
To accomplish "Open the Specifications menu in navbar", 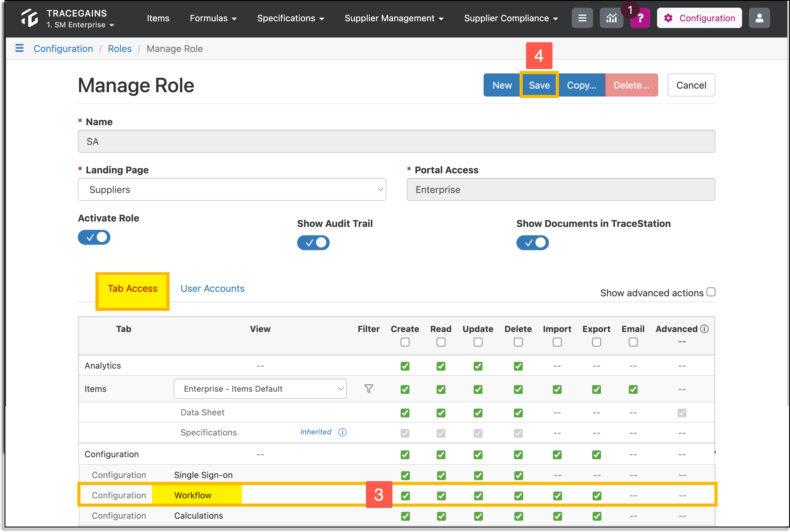I will tap(291, 18).
